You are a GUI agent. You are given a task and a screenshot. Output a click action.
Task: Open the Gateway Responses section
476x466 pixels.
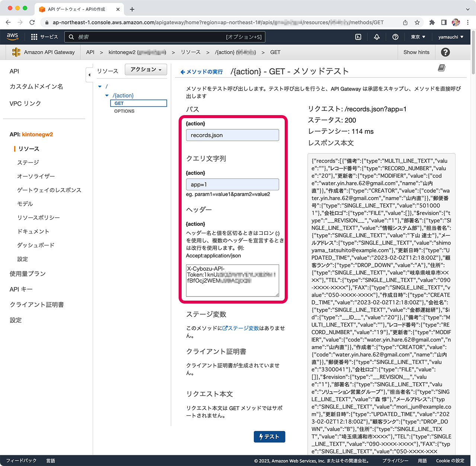[49, 190]
